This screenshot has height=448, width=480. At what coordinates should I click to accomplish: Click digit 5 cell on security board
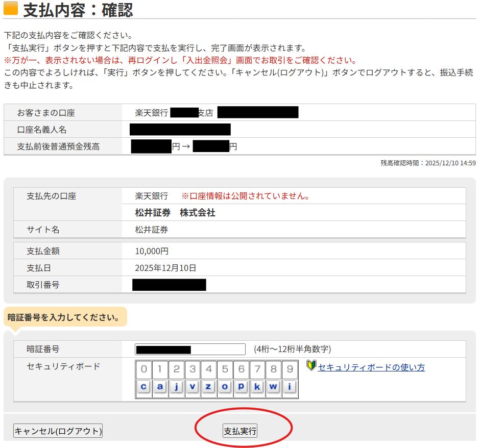(x=225, y=369)
